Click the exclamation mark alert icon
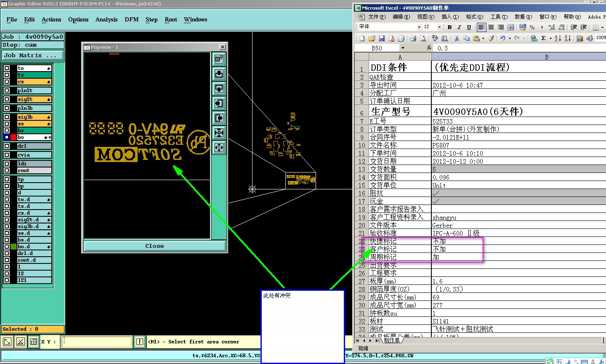 140,342
